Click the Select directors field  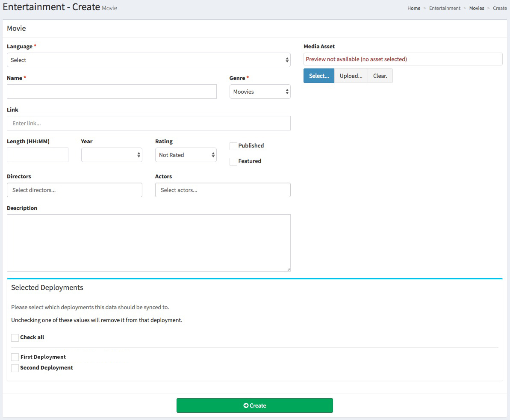tap(74, 190)
